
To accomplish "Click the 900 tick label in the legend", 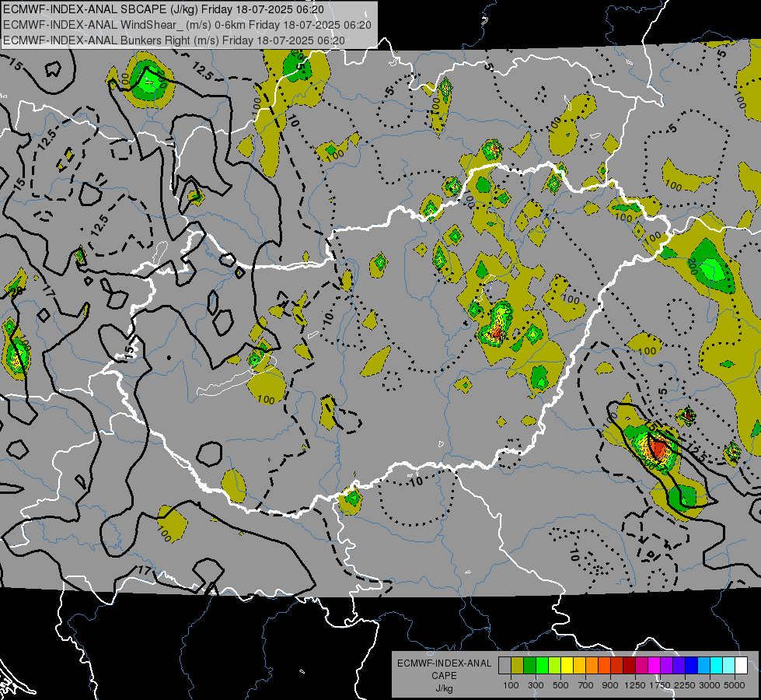I will [x=610, y=685].
